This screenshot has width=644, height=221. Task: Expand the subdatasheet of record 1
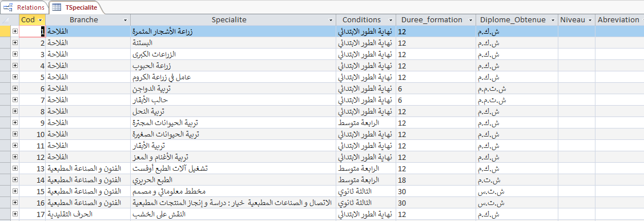(x=15, y=31)
